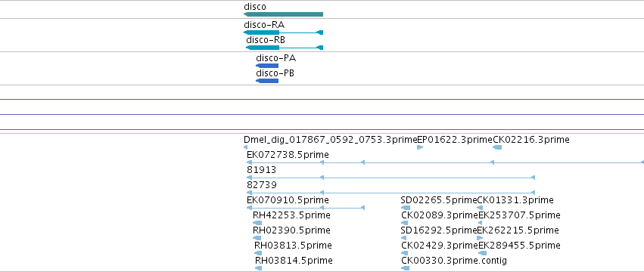Click the RH42253.5prime feature glyph
This screenshot has height=272, width=644.
point(257,223)
